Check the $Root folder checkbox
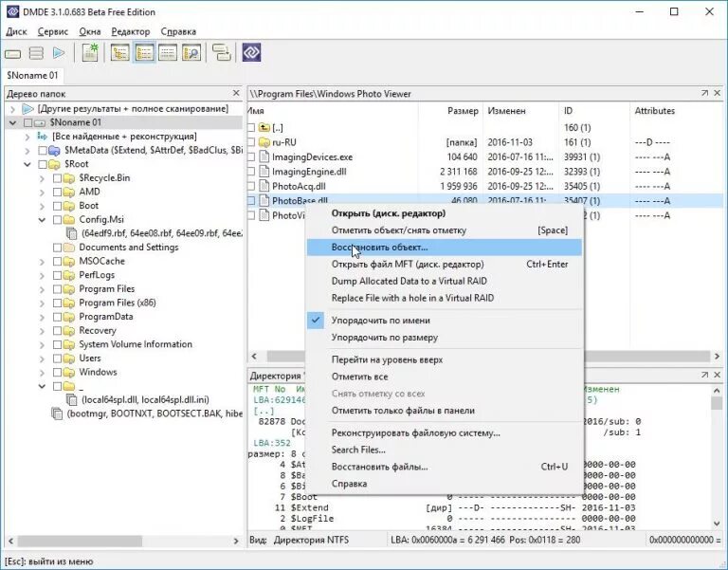The image size is (728, 570). (43, 164)
